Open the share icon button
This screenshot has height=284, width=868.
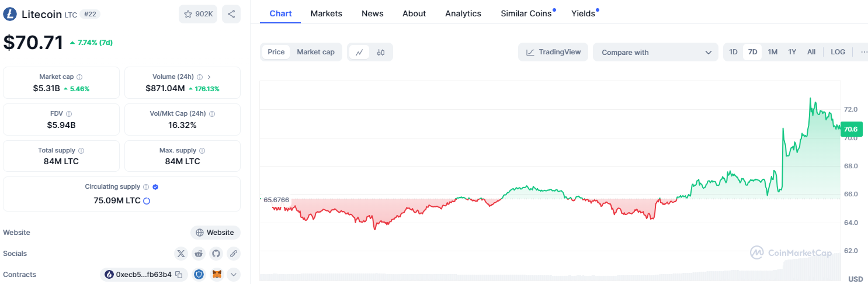pyautogui.click(x=231, y=14)
